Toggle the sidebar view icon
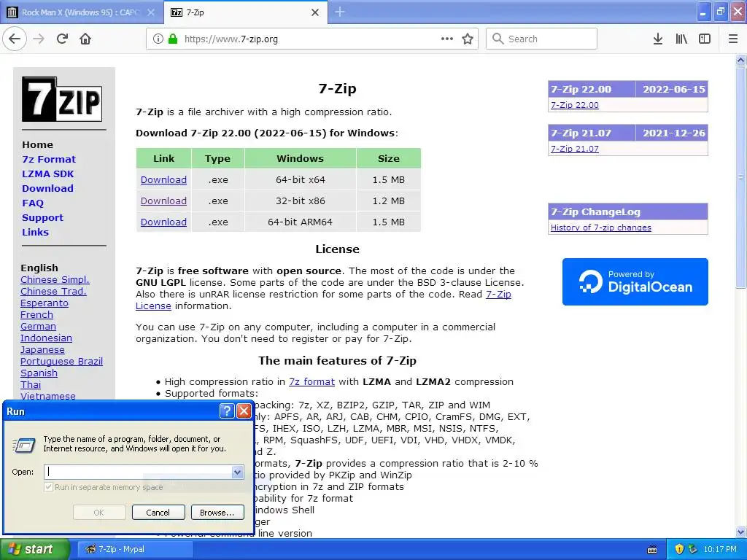The height and width of the screenshot is (560, 747). (704, 39)
